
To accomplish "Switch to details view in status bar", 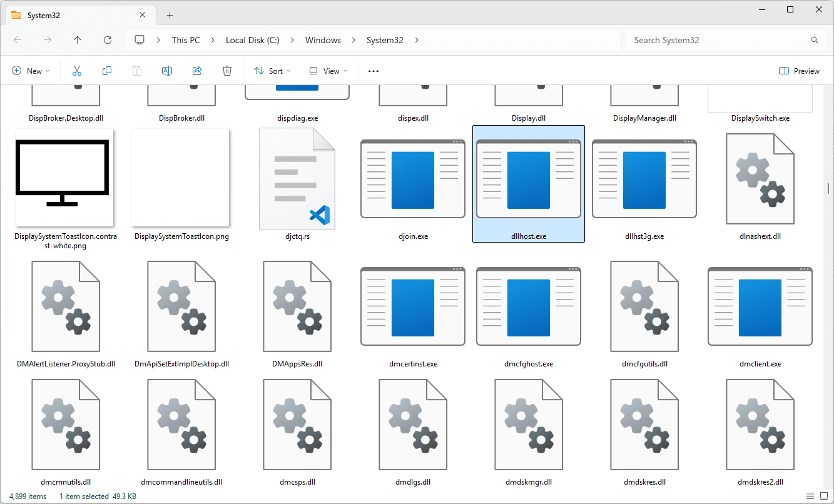I will 810,496.
